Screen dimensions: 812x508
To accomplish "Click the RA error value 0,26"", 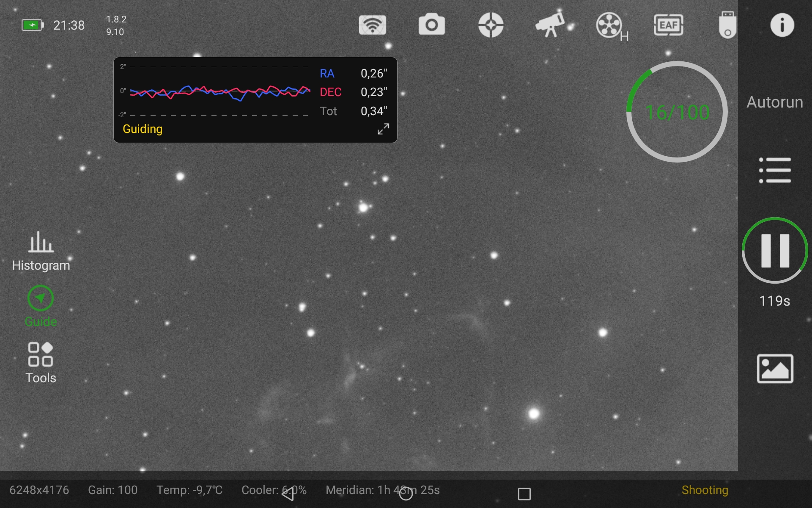I will tap(374, 74).
